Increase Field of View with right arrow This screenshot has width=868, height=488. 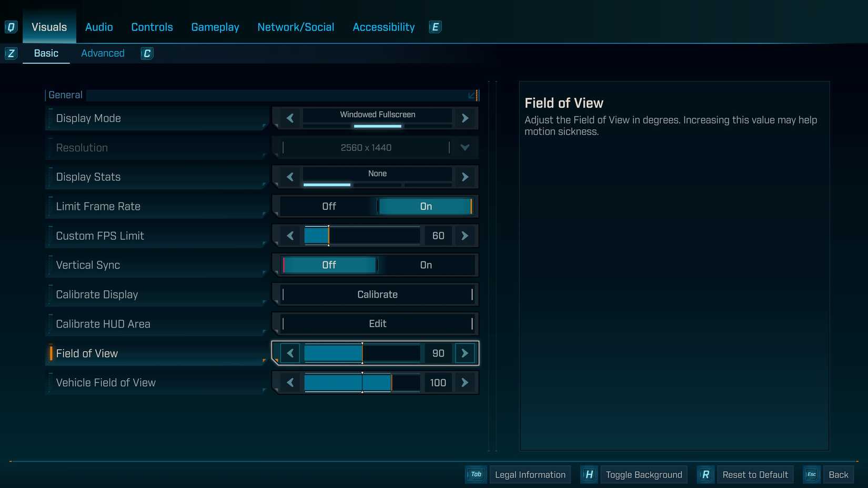pos(465,353)
